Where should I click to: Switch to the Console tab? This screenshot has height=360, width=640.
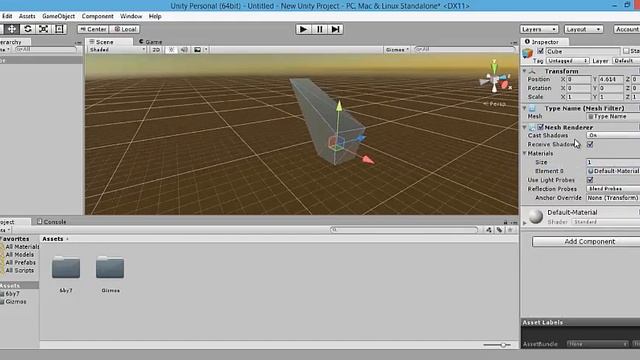tap(51, 222)
